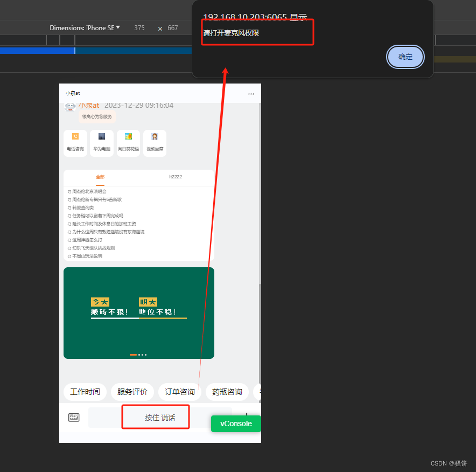Select the 电话咨询 icon
This screenshot has height=472, width=476.
75,143
